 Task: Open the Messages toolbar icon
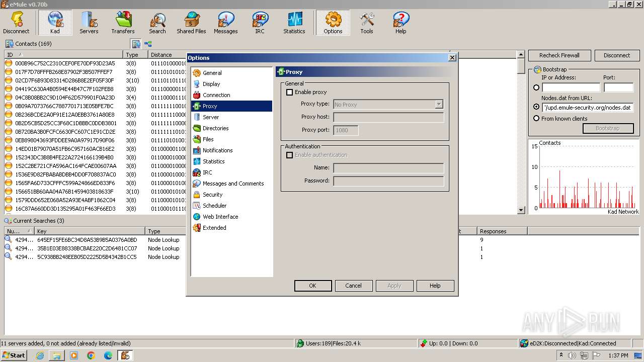[225, 23]
